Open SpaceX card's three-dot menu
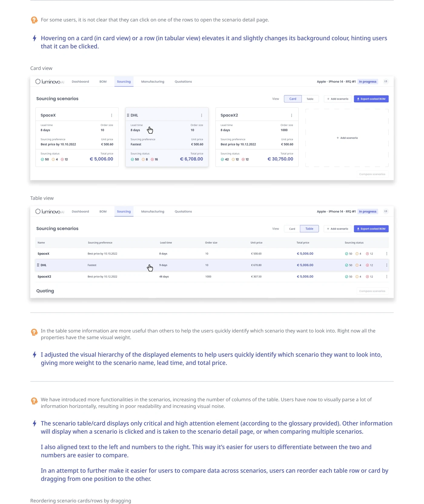The image size is (424, 504). pos(111,115)
